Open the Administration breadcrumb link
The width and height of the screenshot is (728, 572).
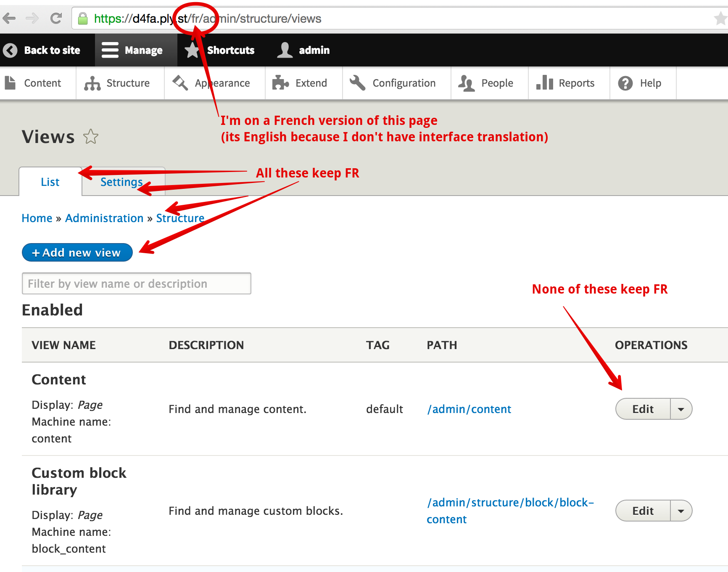pyautogui.click(x=104, y=218)
